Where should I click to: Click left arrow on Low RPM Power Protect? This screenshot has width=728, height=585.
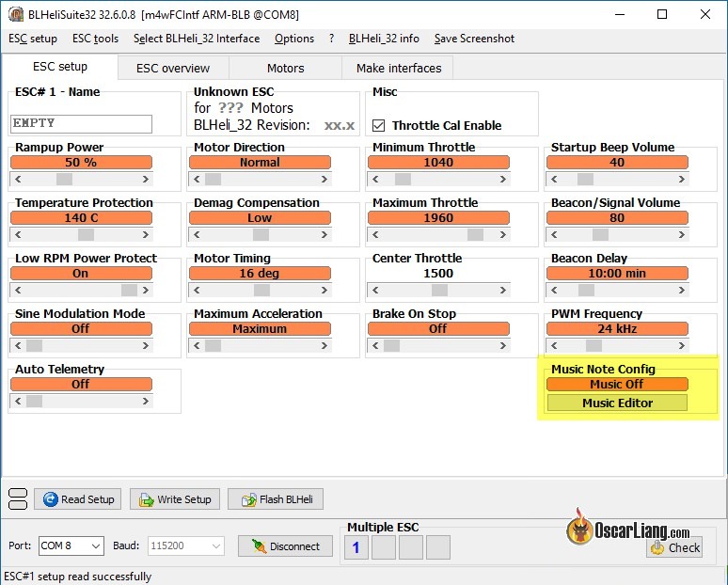pyautogui.click(x=18, y=291)
